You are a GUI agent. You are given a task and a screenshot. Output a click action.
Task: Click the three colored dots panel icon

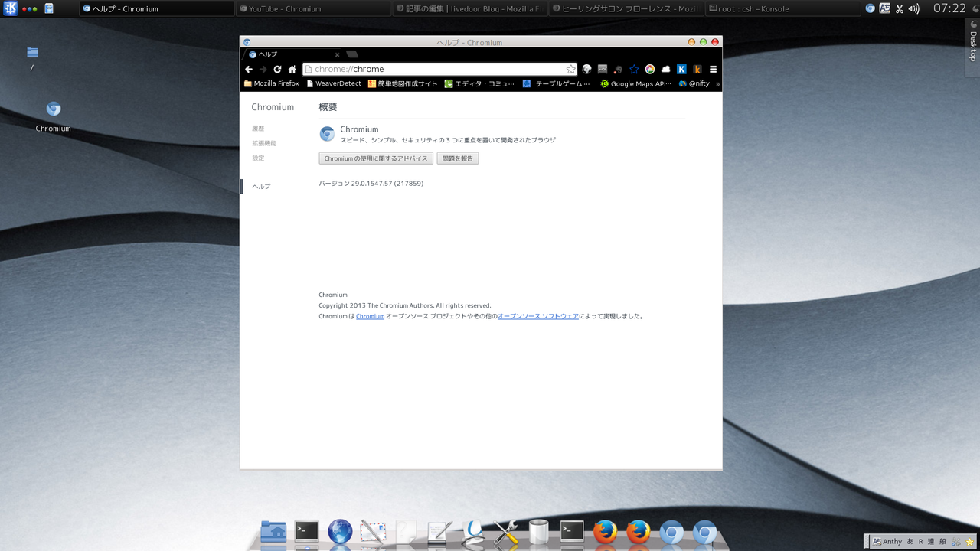30,9
